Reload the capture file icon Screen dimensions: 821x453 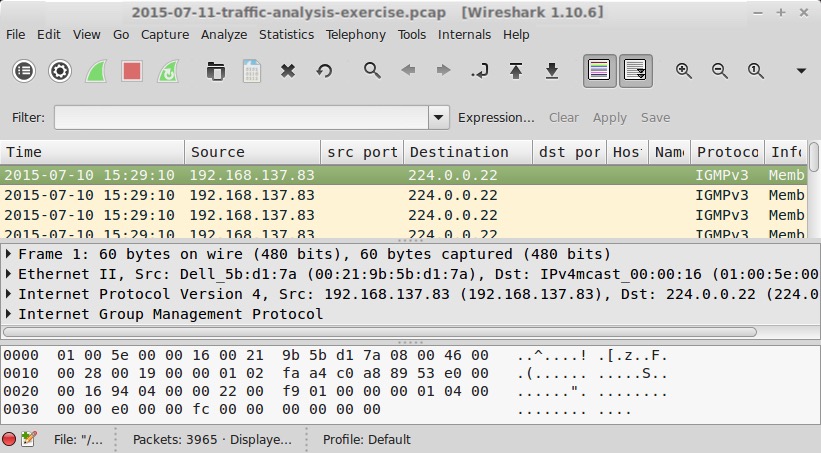324,71
